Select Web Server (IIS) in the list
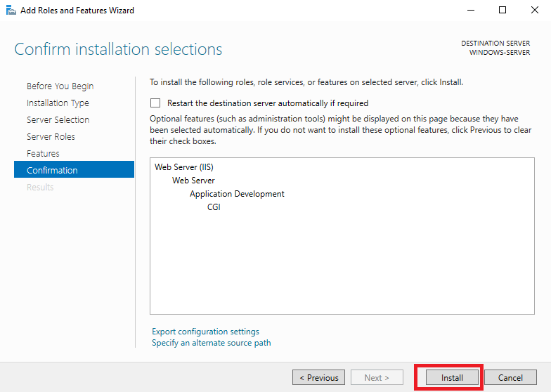The height and width of the screenshot is (392, 551). click(x=184, y=167)
